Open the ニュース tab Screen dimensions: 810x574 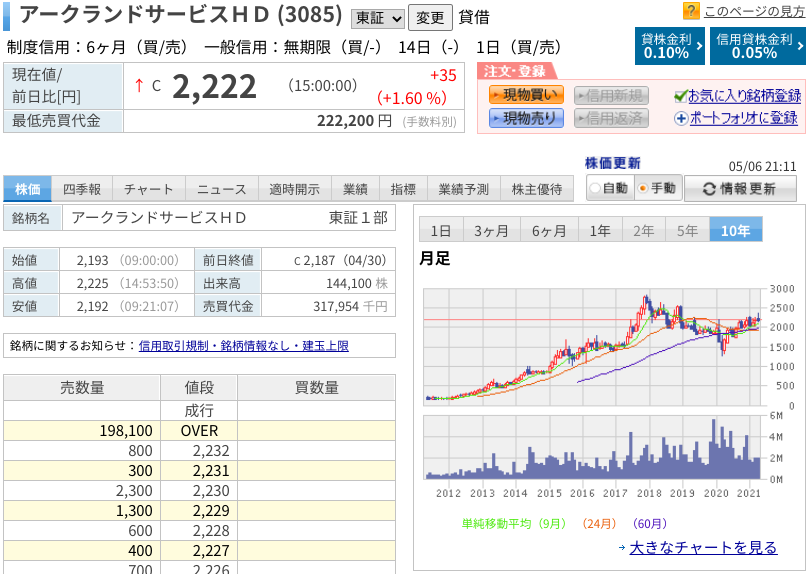click(222, 189)
